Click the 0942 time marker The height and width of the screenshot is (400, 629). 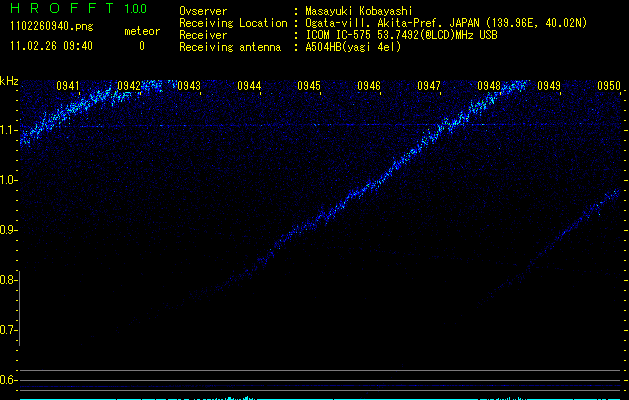[129, 86]
